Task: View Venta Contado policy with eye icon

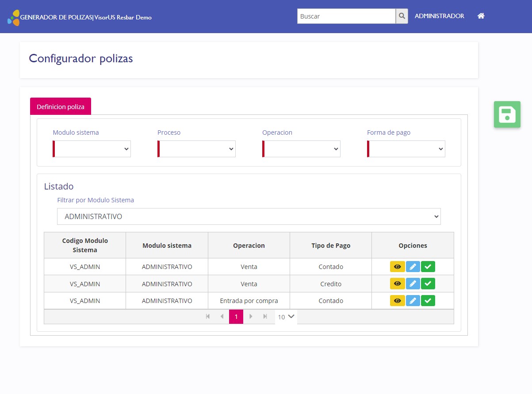Action: (397, 267)
